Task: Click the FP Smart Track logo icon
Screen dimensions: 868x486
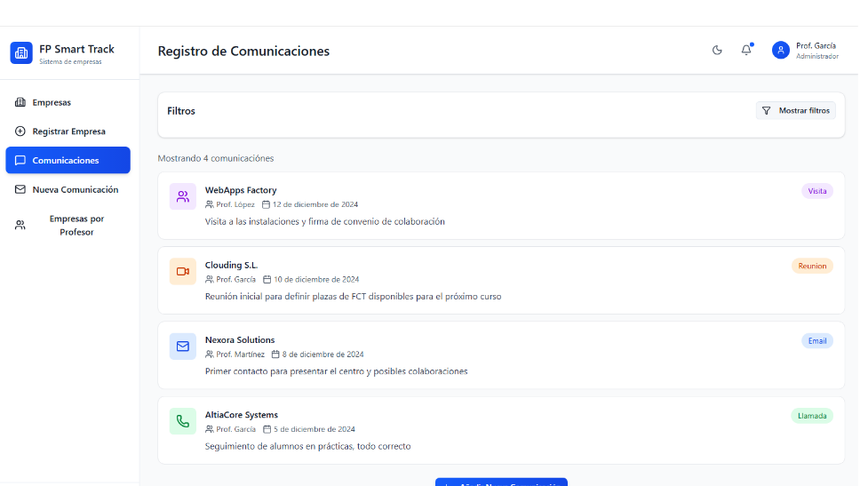Action: click(x=21, y=53)
